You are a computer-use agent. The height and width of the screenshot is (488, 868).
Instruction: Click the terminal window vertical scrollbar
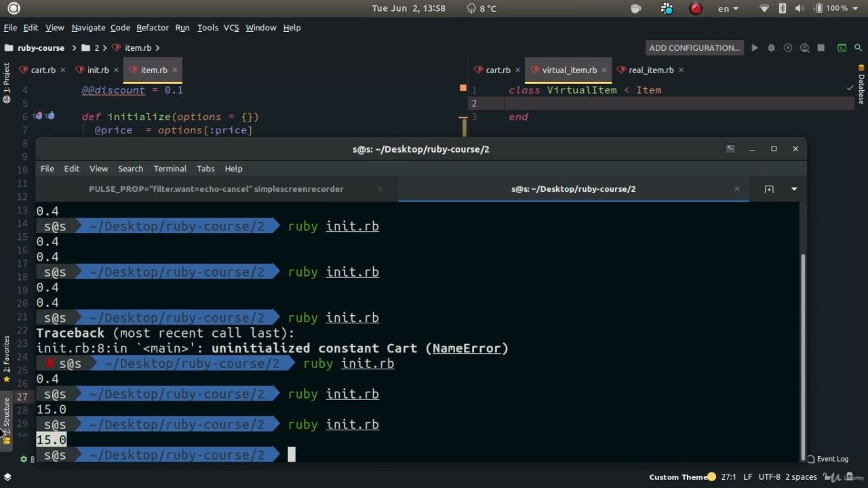(x=803, y=357)
